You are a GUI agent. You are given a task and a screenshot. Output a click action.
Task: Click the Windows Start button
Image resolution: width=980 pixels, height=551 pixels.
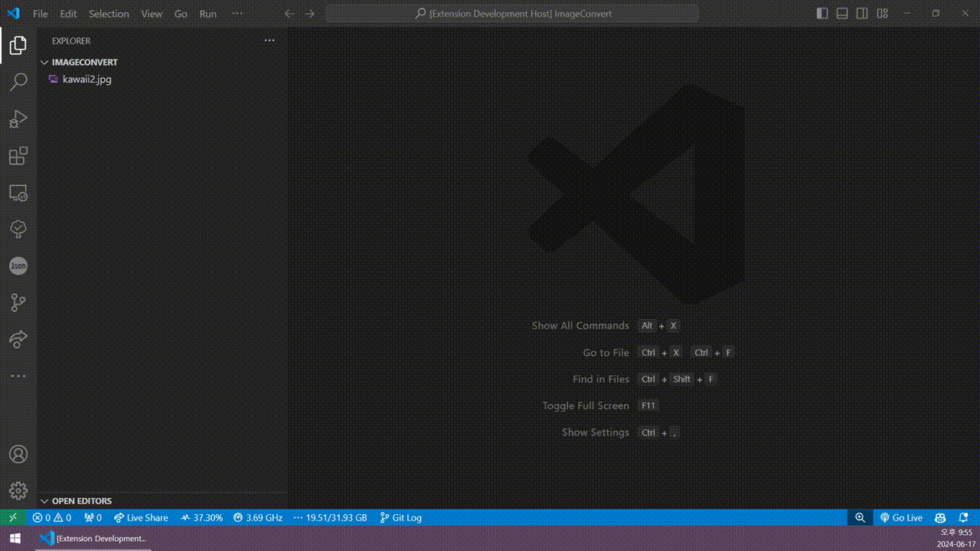pyautogui.click(x=15, y=539)
